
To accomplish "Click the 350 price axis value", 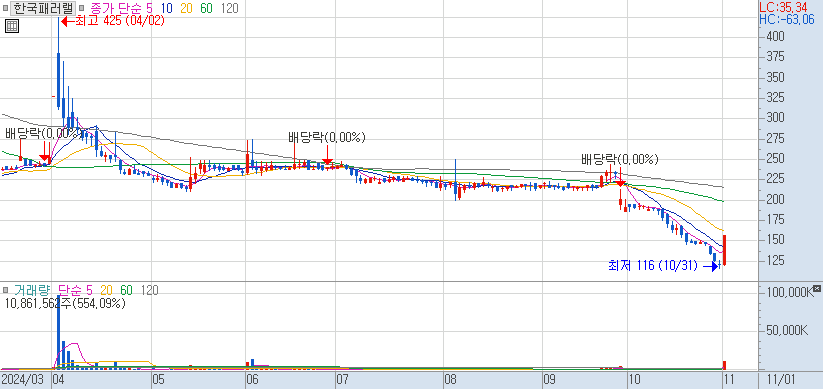I will coord(775,77).
